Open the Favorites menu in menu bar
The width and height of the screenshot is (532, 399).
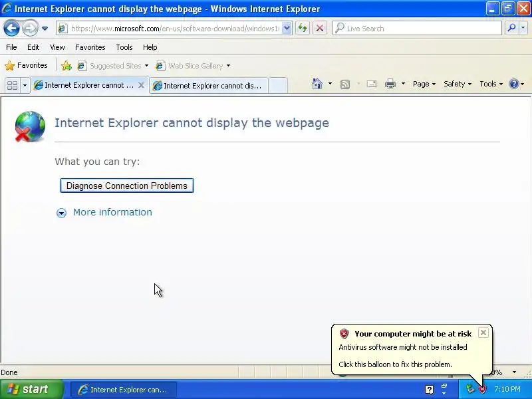(90, 47)
